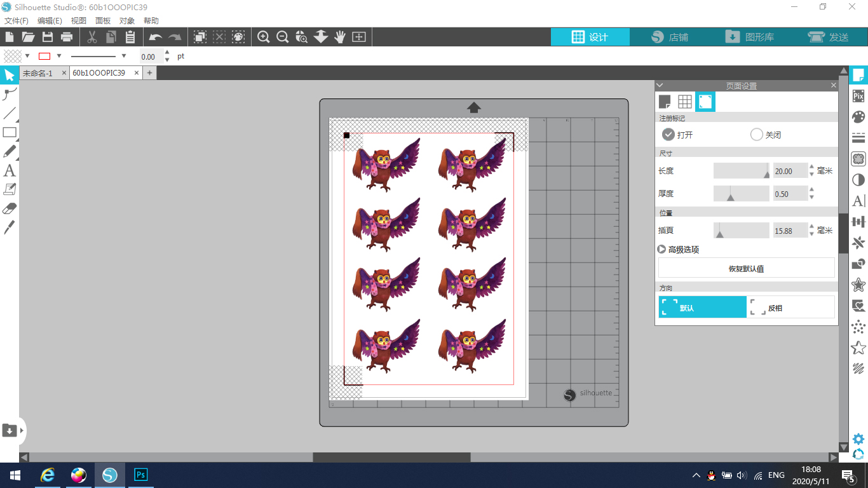Click the 恢复默认值 restore defaults button
The width and height of the screenshot is (868, 488).
click(x=747, y=268)
